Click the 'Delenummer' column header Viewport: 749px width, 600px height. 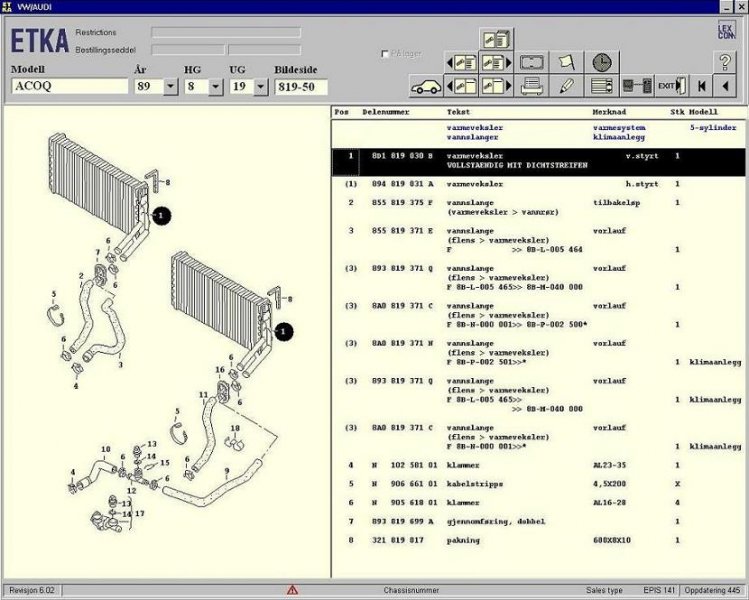coord(385,113)
